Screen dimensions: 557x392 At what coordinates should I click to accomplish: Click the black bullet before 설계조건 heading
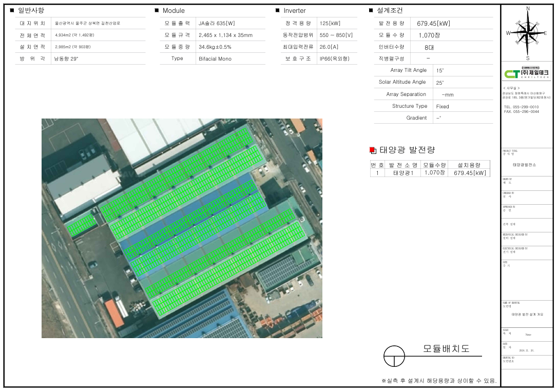(x=371, y=10)
